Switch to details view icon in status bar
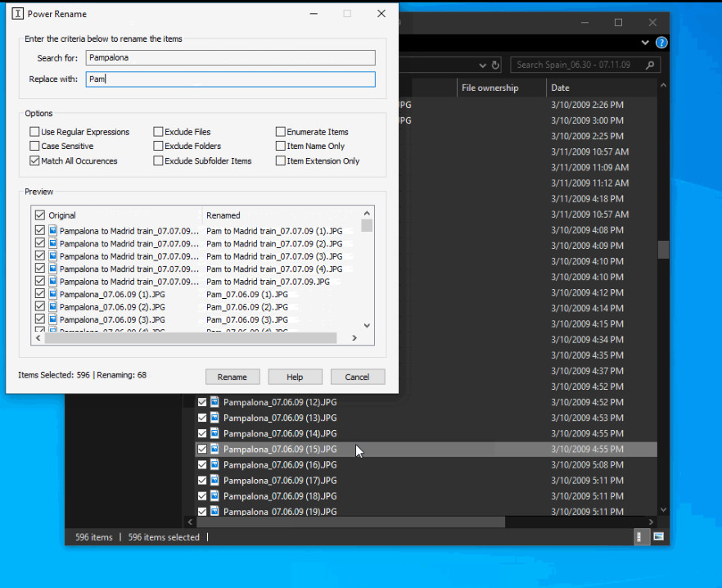This screenshot has width=722, height=588. tap(639, 536)
